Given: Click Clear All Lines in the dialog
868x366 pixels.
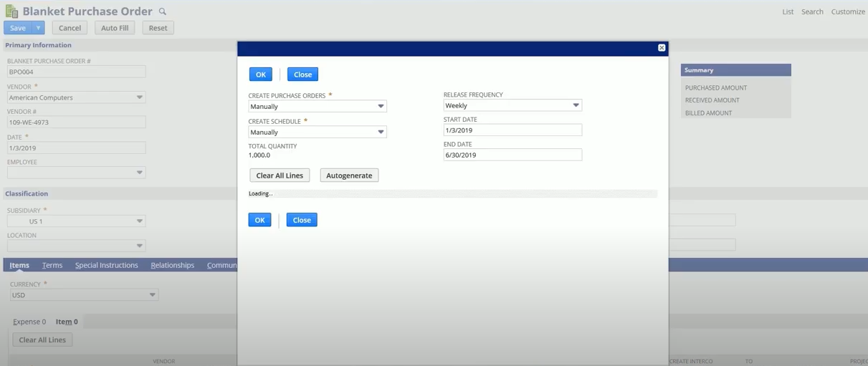Looking at the screenshot, I should click(x=280, y=175).
